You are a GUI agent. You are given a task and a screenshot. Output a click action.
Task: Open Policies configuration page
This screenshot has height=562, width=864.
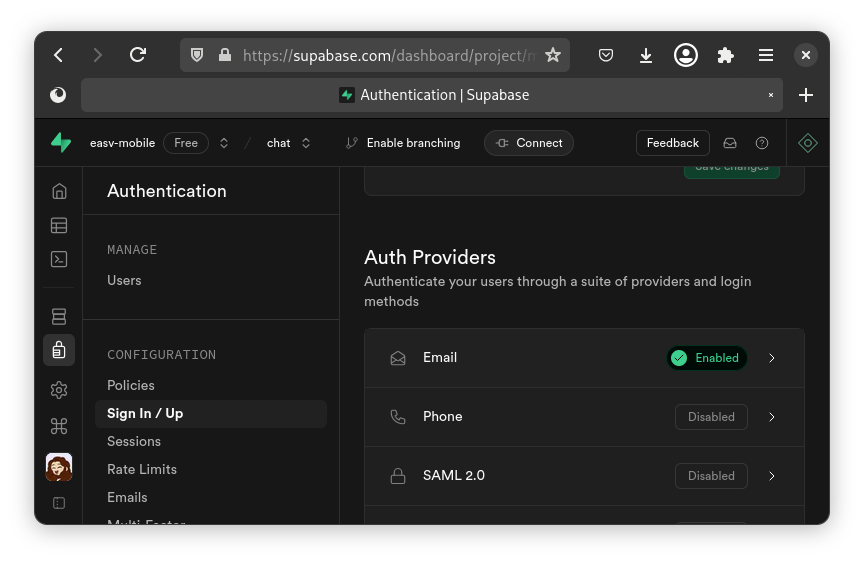(x=131, y=385)
